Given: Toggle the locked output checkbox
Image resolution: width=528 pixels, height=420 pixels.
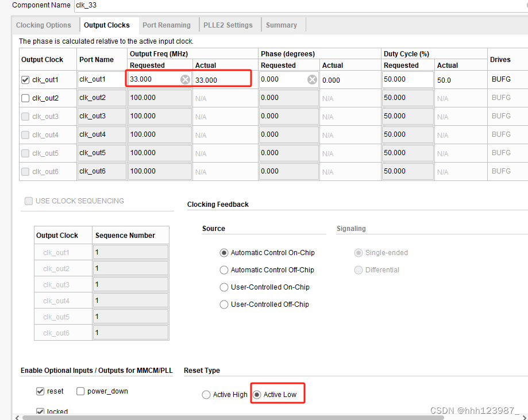Looking at the screenshot, I should [x=40, y=411].
